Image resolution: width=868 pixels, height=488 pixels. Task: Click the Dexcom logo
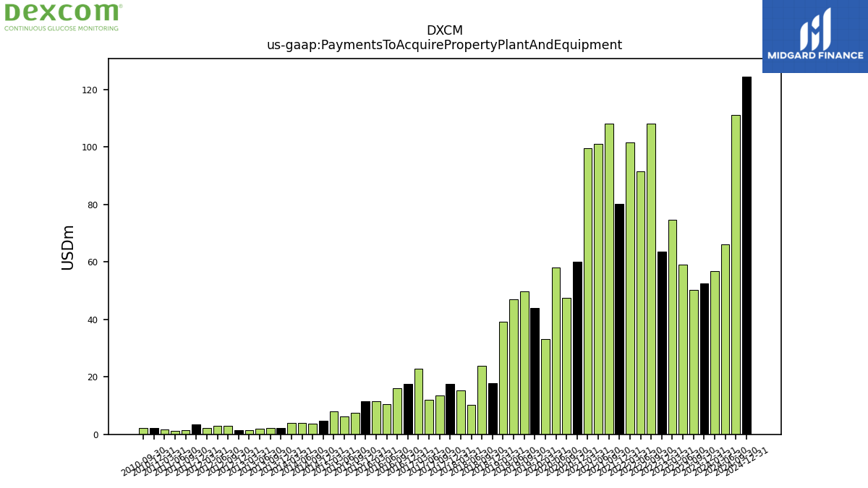point(62,16)
